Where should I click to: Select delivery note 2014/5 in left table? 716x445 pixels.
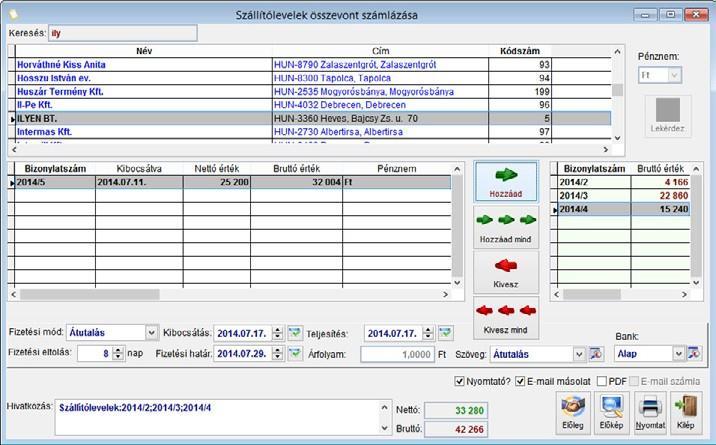click(233, 182)
